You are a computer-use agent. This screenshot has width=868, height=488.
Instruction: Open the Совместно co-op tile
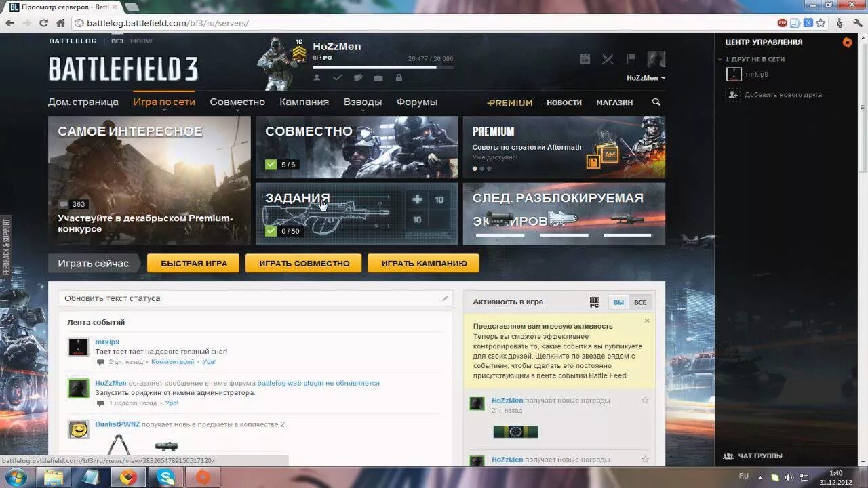357,147
